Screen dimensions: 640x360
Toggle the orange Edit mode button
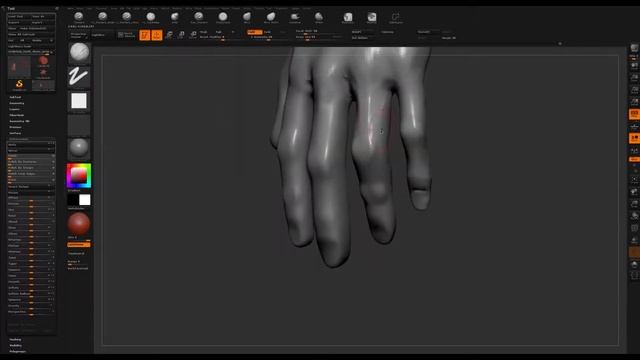(x=145, y=35)
